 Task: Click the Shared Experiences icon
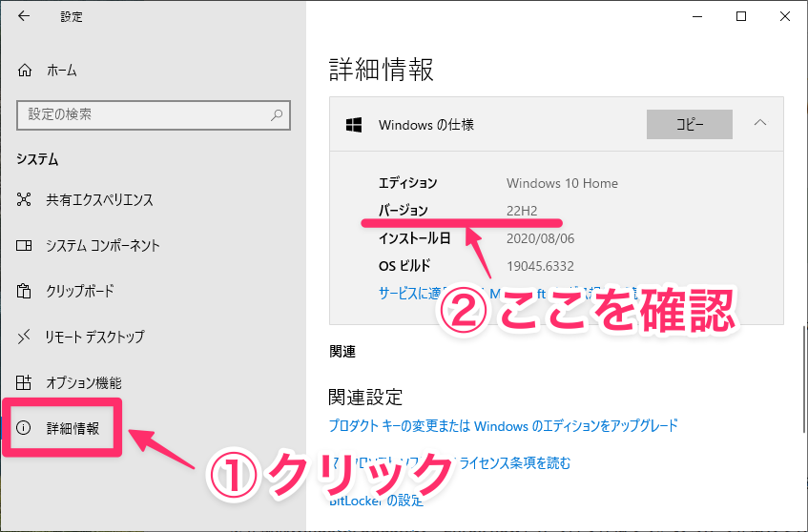24,199
